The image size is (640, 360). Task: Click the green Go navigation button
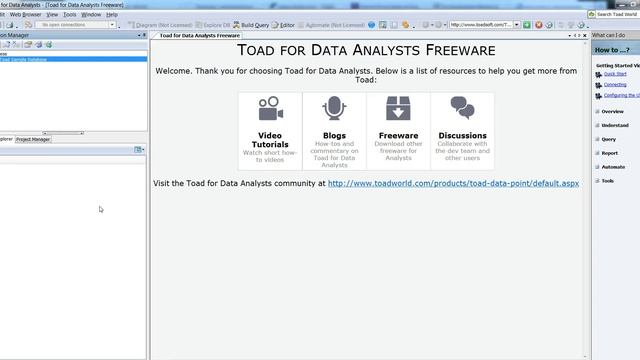click(x=527, y=25)
